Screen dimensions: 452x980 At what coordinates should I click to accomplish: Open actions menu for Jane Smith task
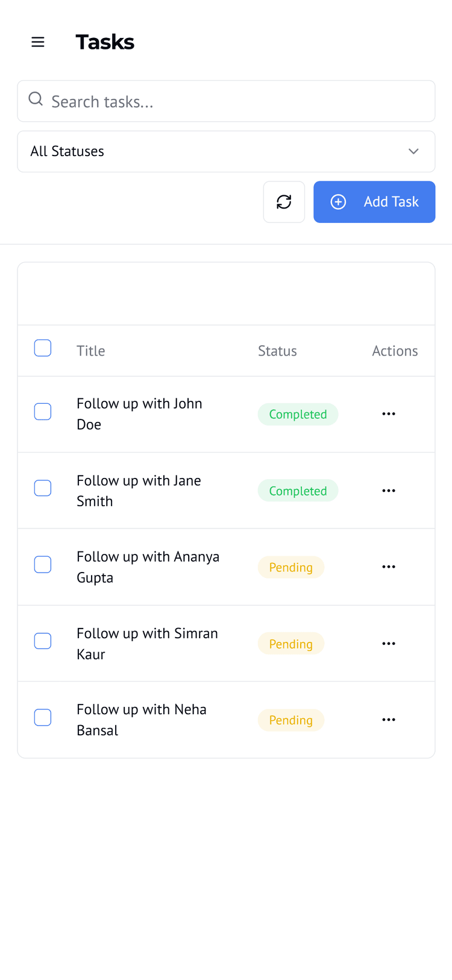389,491
